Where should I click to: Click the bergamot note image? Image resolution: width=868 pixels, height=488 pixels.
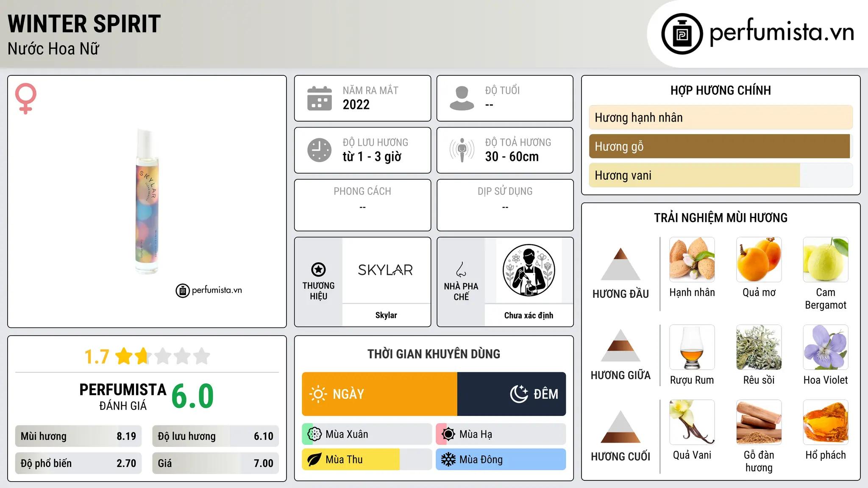click(x=826, y=260)
